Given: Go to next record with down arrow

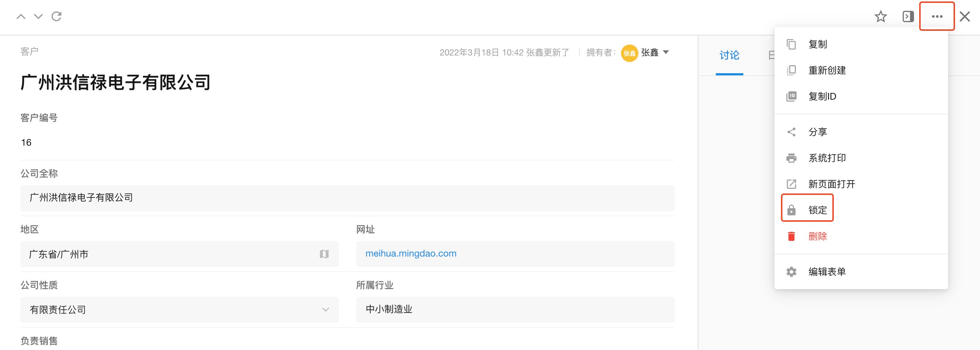Looking at the screenshot, I should (38, 16).
